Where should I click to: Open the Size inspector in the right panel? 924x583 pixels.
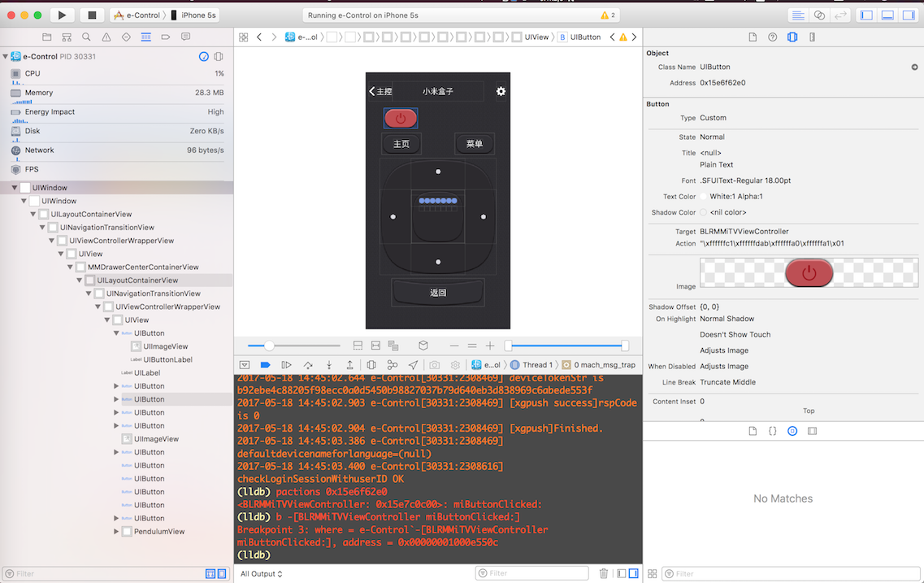click(811, 37)
